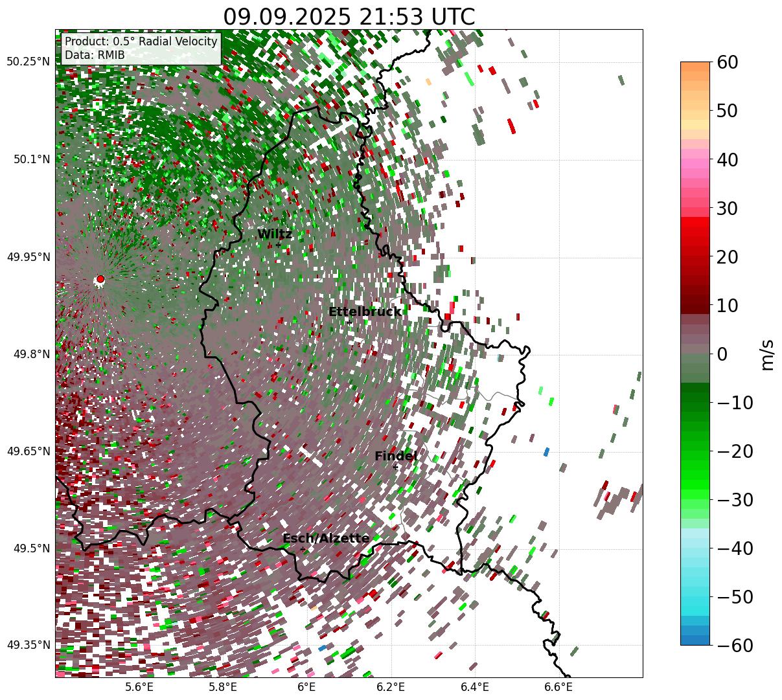Click the Wiltz cross marker
782x700 pixels.
tap(278, 245)
